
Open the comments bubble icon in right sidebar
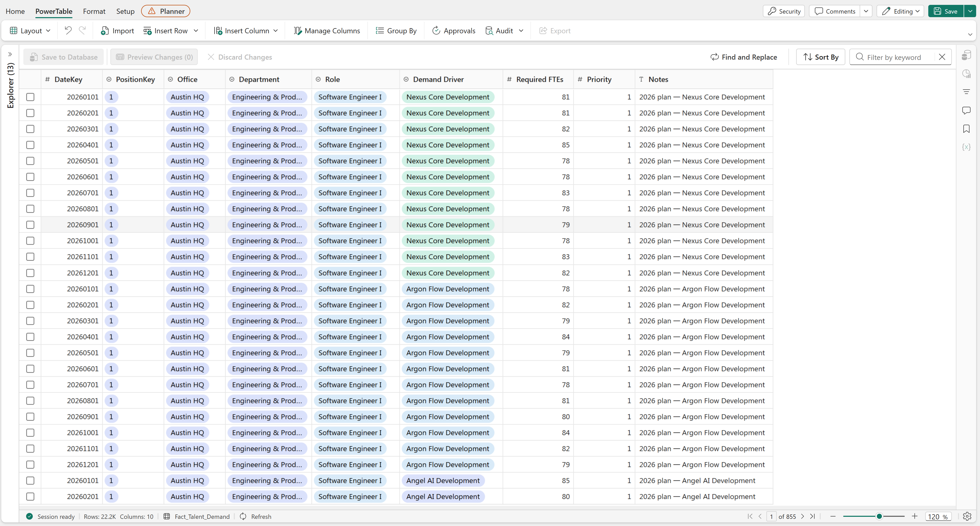click(966, 110)
